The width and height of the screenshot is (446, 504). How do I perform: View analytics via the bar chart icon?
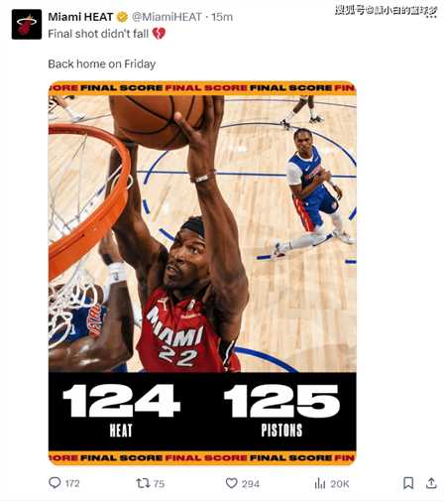(x=320, y=483)
